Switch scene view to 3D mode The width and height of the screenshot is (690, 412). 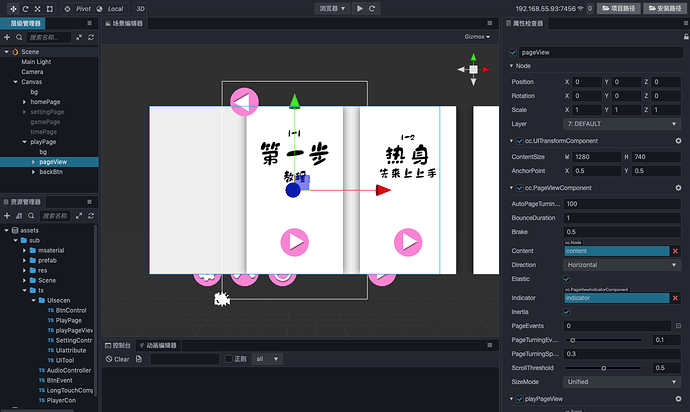(140, 9)
